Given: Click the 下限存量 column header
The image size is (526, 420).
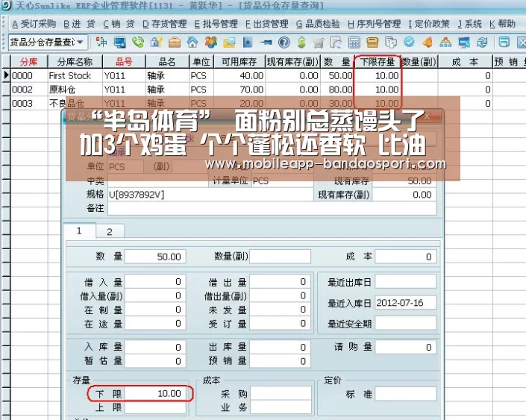Looking at the screenshot, I should point(377,62).
